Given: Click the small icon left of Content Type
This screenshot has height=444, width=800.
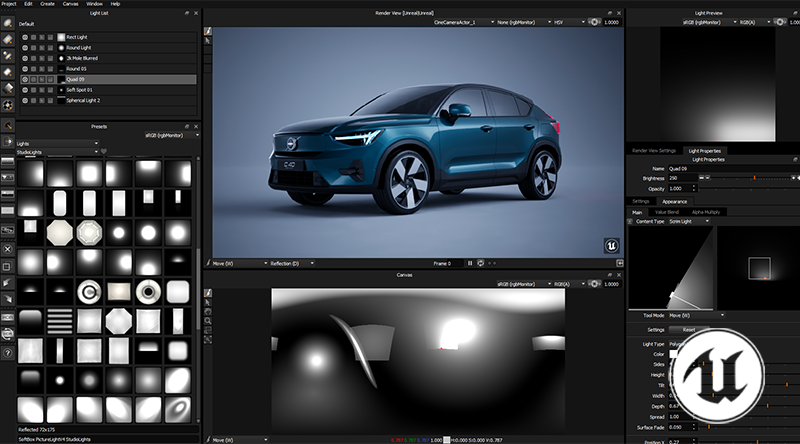Looking at the screenshot, I should [x=630, y=221].
